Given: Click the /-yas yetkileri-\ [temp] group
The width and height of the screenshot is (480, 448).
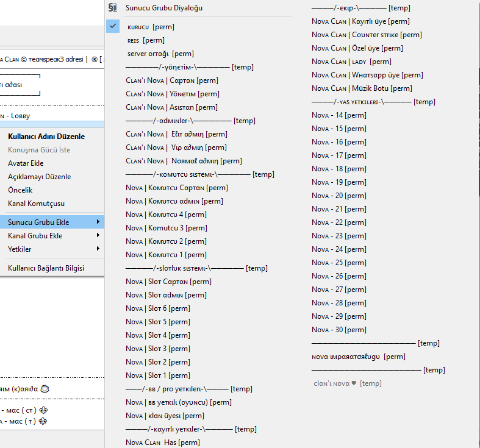Looking at the screenshot, I should point(373,102).
